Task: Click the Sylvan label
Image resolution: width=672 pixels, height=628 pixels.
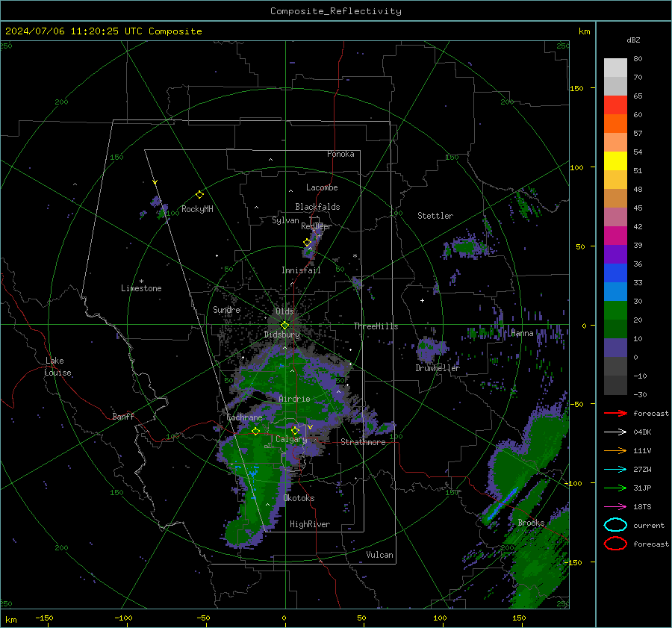Action: click(285, 220)
